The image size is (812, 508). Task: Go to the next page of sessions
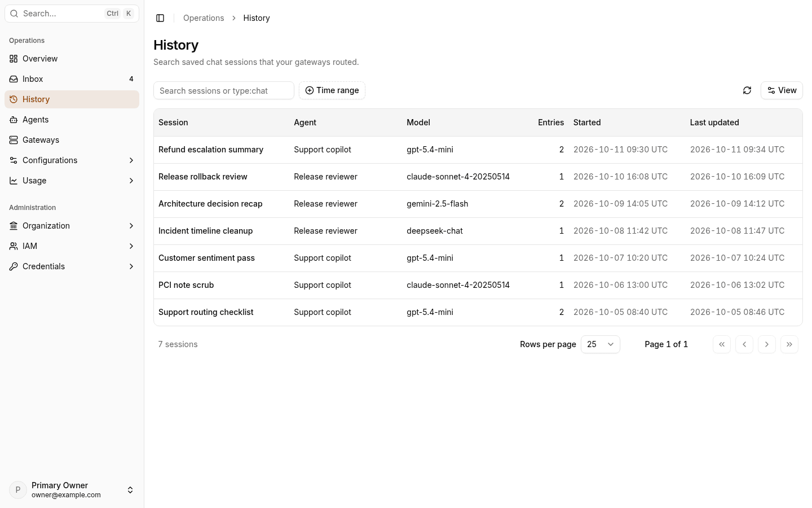(767, 344)
